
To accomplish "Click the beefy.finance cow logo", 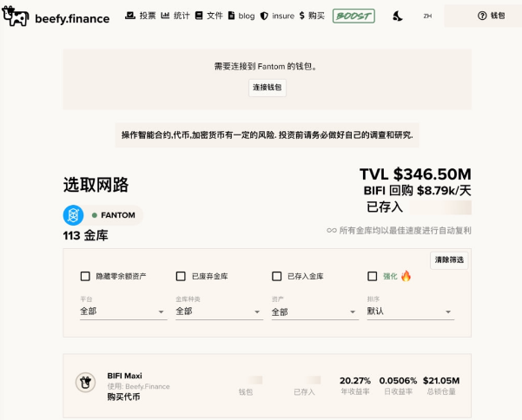I will point(16,16).
